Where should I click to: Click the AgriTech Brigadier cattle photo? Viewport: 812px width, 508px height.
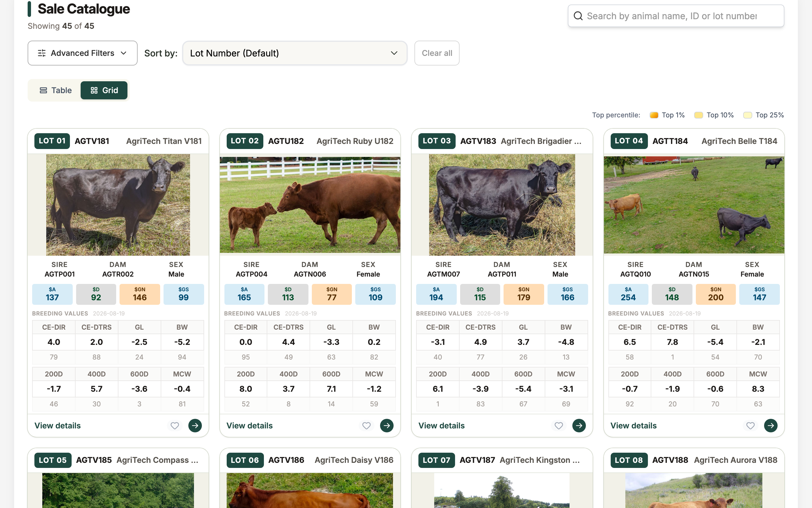click(502, 205)
